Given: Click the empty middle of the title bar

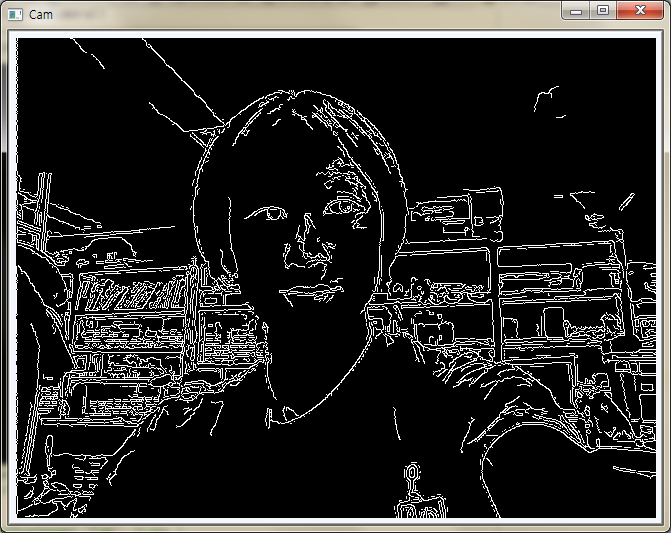Looking at the screenshot, I should (300, 14).
